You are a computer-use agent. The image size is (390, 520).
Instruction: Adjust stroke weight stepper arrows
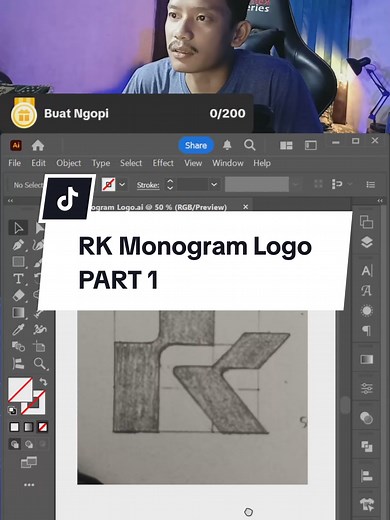click(x=170, y=184)
